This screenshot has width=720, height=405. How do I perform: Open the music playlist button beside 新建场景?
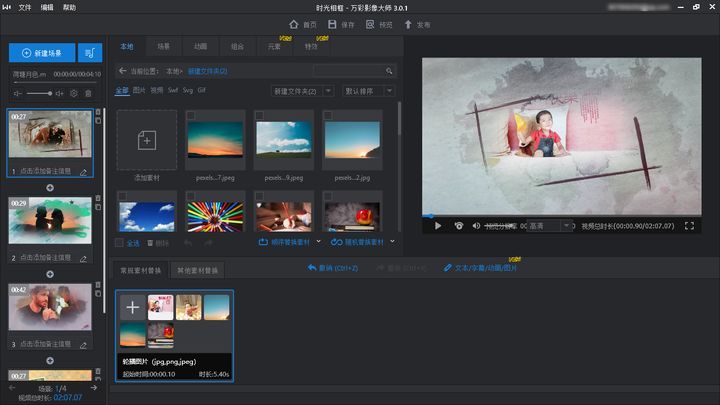coord(90,53)
